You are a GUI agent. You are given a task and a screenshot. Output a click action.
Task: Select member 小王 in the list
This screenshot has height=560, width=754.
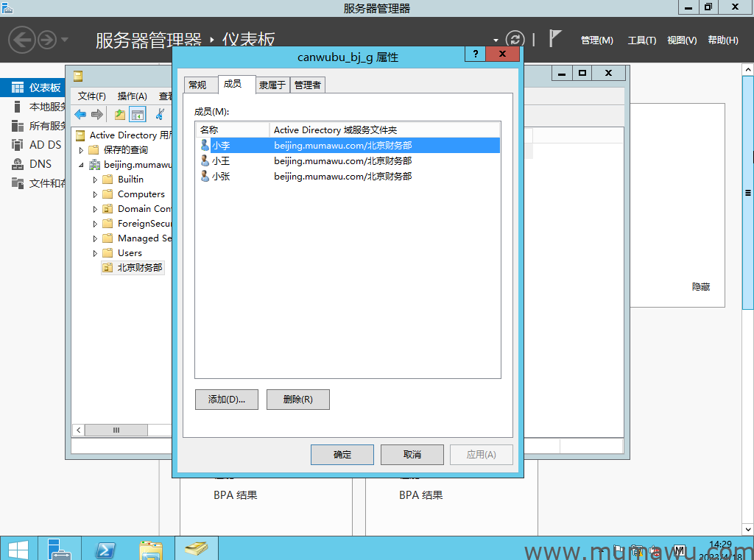coord(220,161)
